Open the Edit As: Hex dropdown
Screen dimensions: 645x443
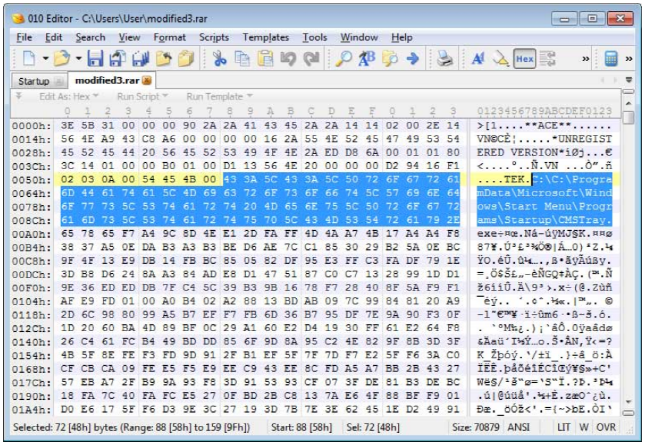click(x=69, y=97)
